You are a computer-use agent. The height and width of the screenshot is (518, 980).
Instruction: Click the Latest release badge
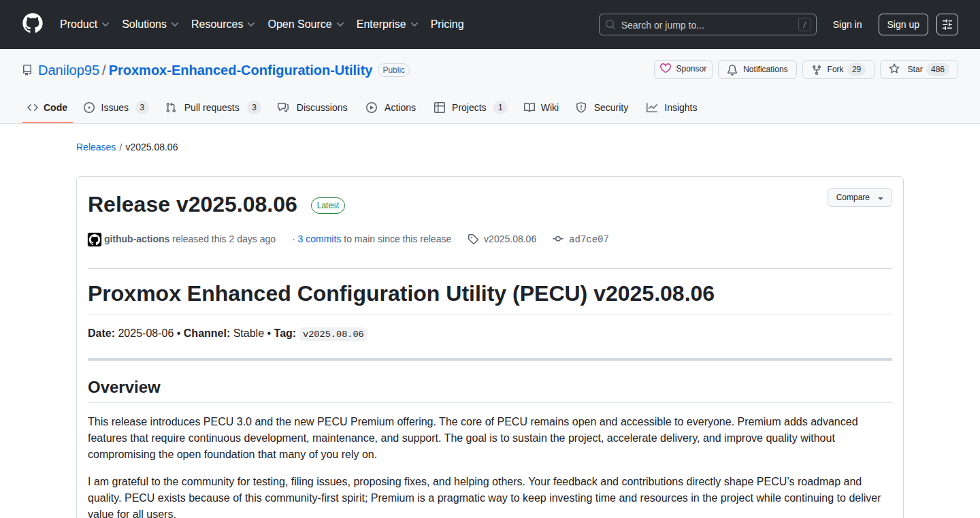point(328,206)
